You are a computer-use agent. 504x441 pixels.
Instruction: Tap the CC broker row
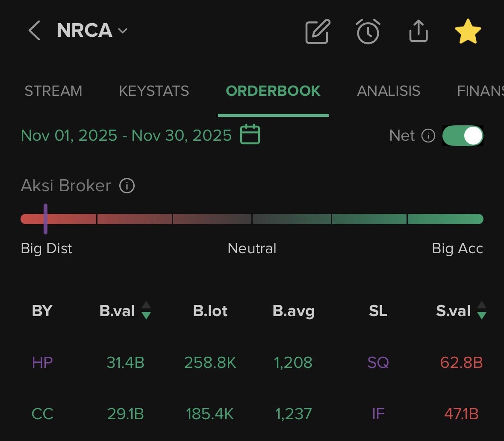[42, 414]
